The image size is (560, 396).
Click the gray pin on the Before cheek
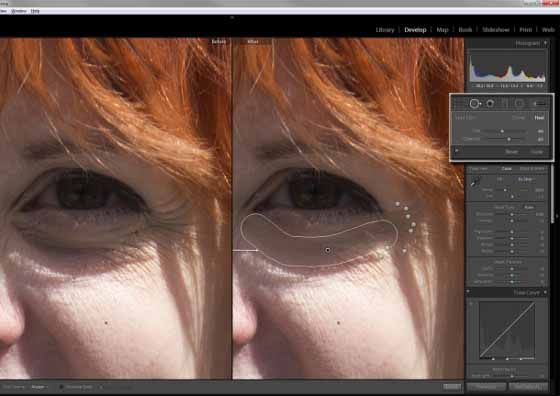point(106,323)
